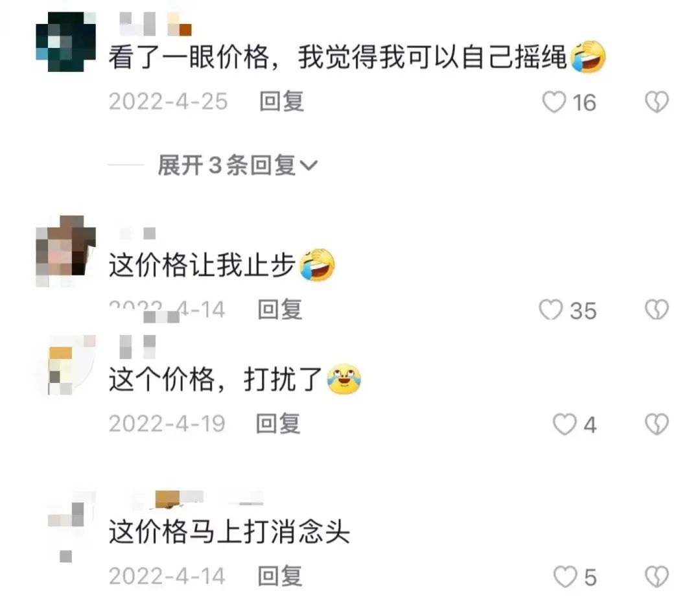The image size is (700, 604).
Task: Click chevron next to 展开3条回复
Action: [x=309, y=166]
